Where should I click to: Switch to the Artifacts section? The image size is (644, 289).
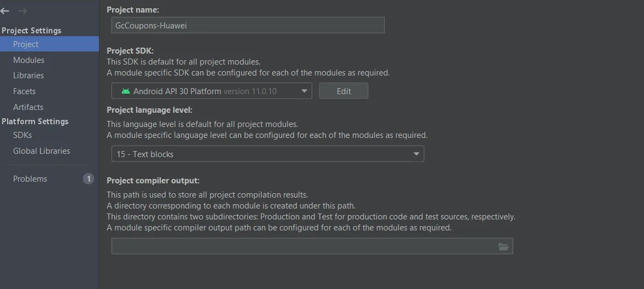click(28, 107)
